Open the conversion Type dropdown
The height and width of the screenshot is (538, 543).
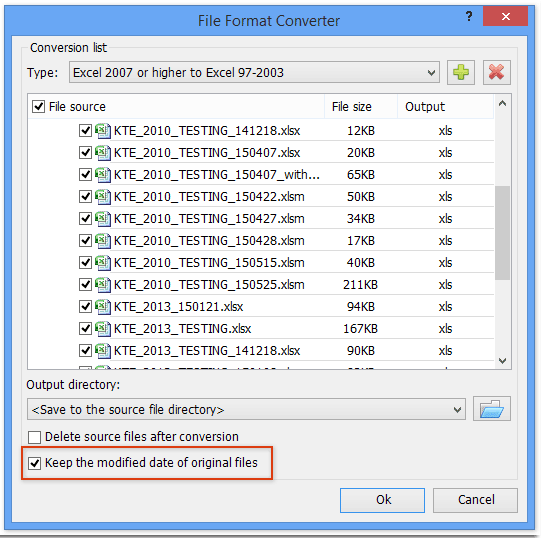pos(254,72)
